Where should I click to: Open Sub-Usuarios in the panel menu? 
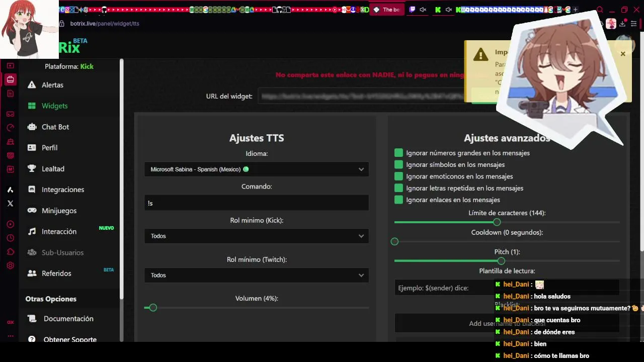62,252
